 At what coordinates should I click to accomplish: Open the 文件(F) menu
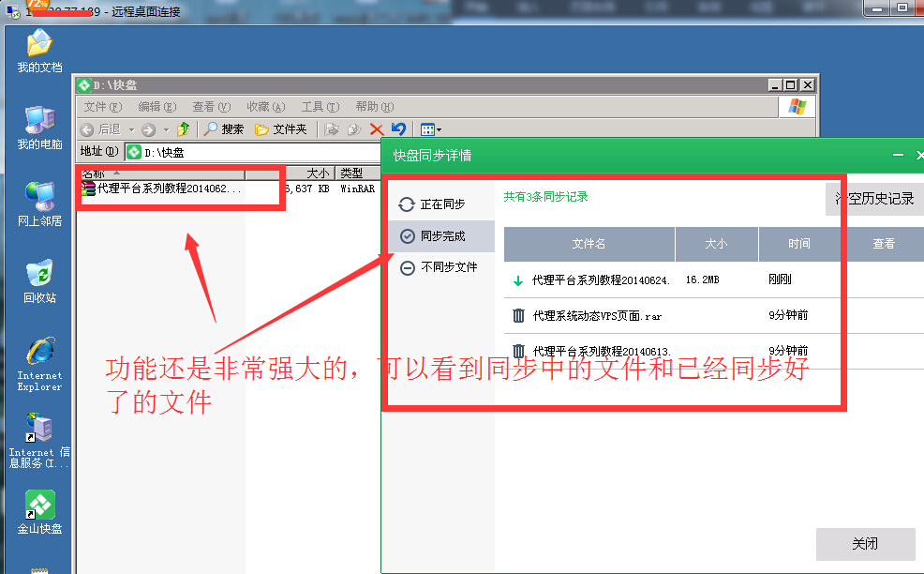point(103,107)
